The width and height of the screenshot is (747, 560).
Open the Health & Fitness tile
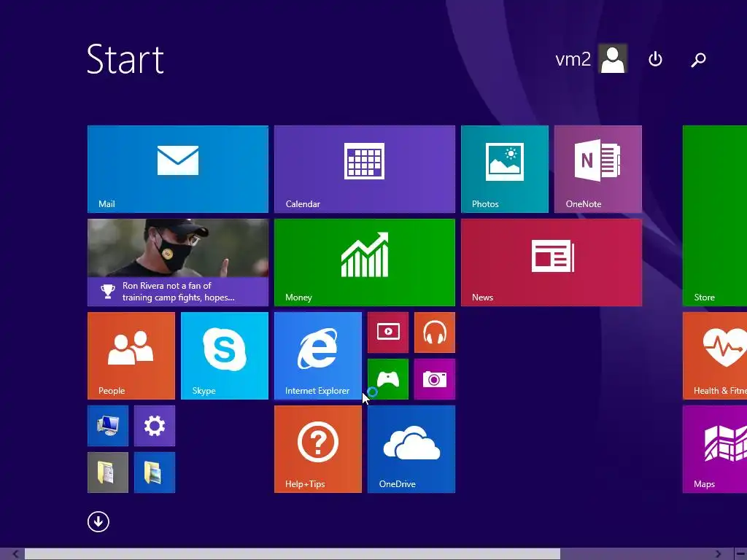[x=715, y=356]
